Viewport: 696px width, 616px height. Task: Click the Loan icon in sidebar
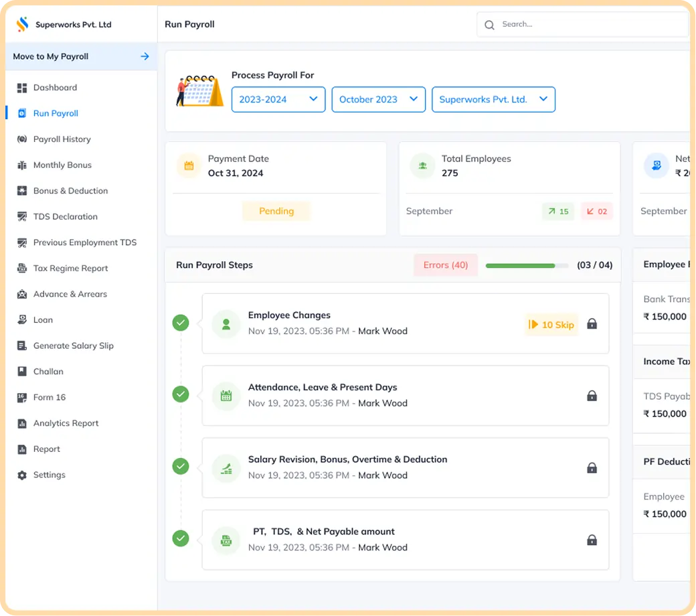21,320
